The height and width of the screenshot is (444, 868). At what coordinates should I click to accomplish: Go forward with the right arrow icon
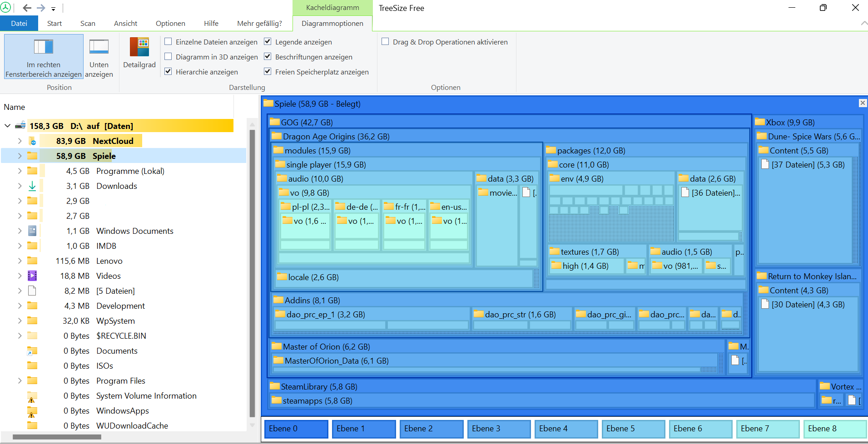[41, 8]
